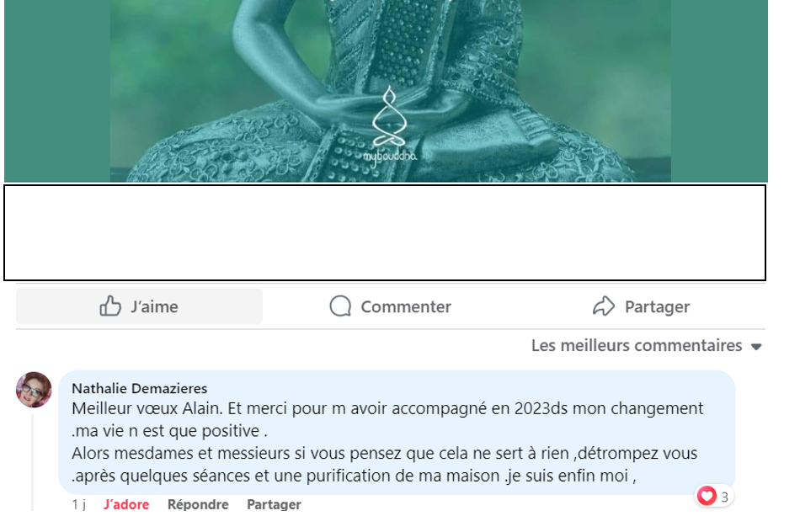
Task: Click the mybouddha logo on the image
Action: [x=390, y=126]
